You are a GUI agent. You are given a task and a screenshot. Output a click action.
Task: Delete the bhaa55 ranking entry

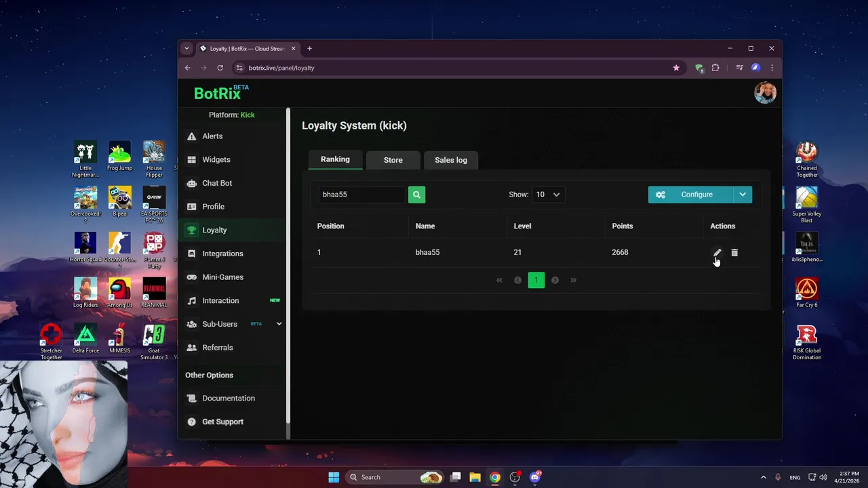(734, 253)
